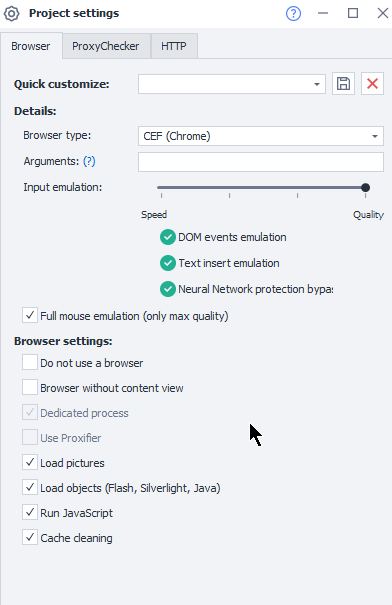Toggle Full mouse emulation checkbox

(30, 315)
